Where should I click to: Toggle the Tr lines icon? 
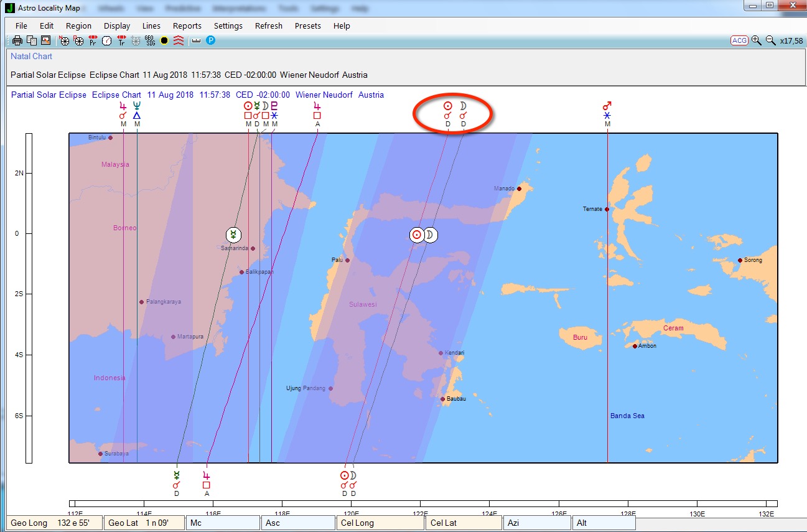[x=121, y=40]
